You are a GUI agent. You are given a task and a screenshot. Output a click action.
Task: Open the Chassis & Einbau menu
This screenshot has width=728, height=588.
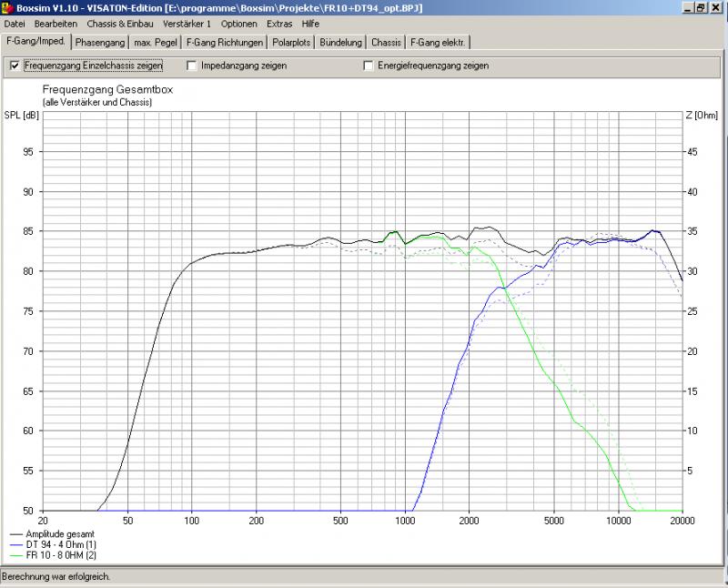(x=120, y=24)
